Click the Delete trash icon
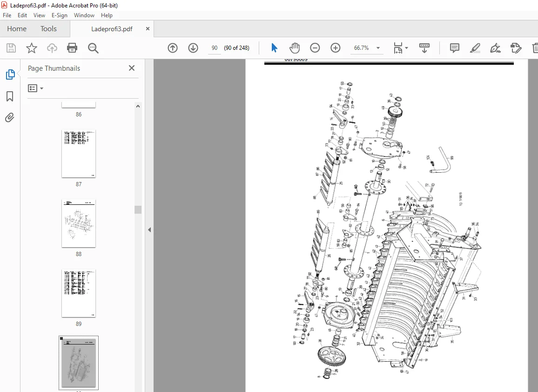The width and height of the screenshot is (538, 392). [535, 47]
